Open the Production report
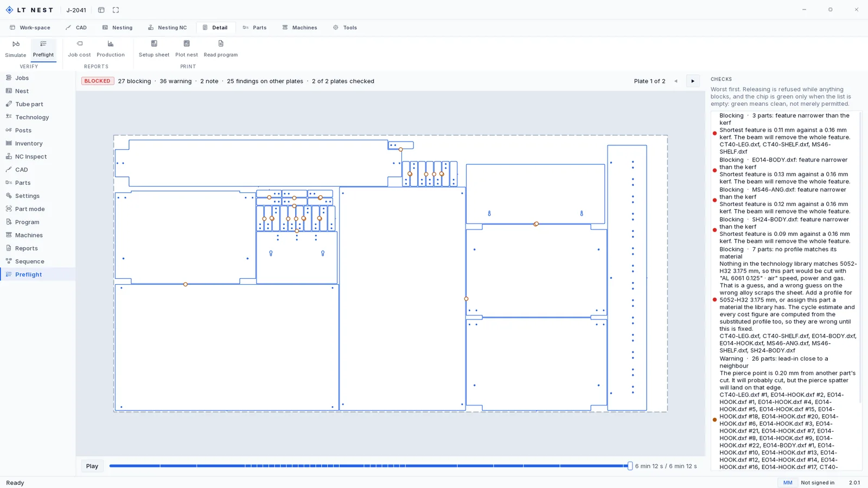868x488 pixels. (111, 49)
